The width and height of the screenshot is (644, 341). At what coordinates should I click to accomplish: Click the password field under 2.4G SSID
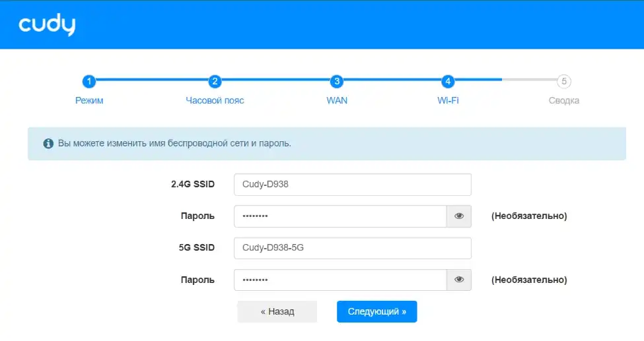click(340, 216)
